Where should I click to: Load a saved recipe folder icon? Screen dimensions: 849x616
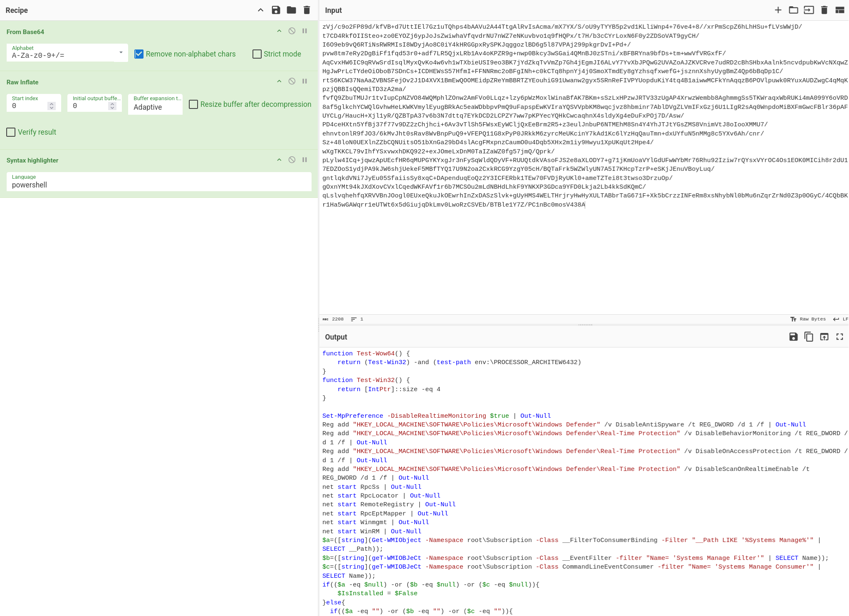291,10
